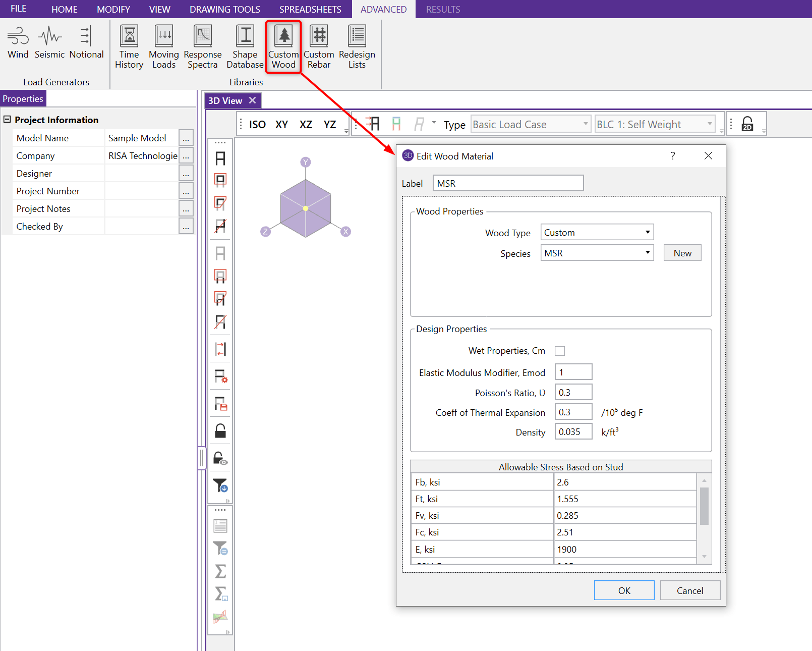Expand the Wood Type dropdown

[x=597, y=232]
